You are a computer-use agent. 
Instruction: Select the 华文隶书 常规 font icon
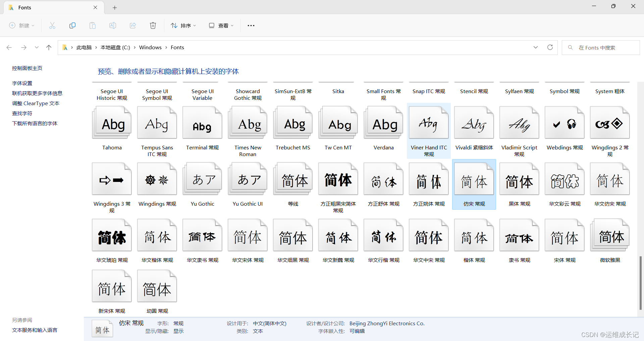202,235
